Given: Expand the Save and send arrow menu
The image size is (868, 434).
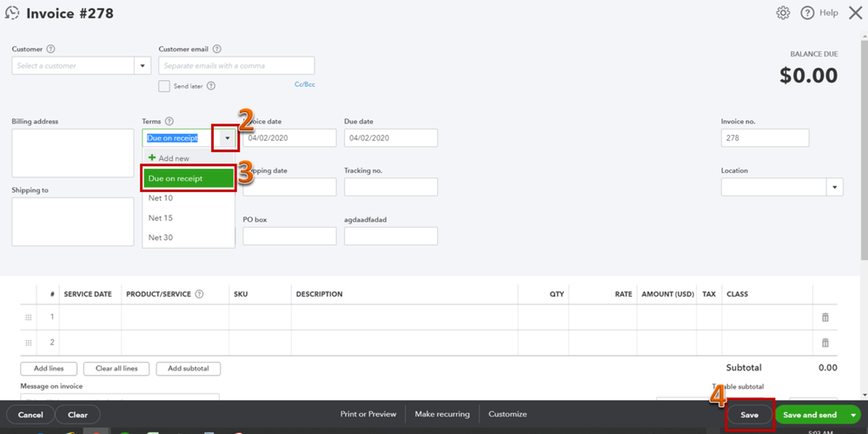Looking at the screenshot, I should pos(853,415).
